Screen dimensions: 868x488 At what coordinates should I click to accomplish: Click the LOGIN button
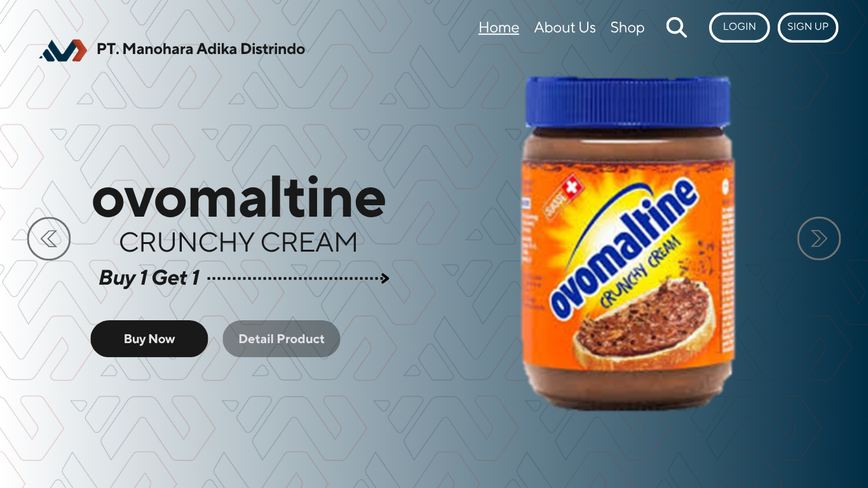[740, 27]
